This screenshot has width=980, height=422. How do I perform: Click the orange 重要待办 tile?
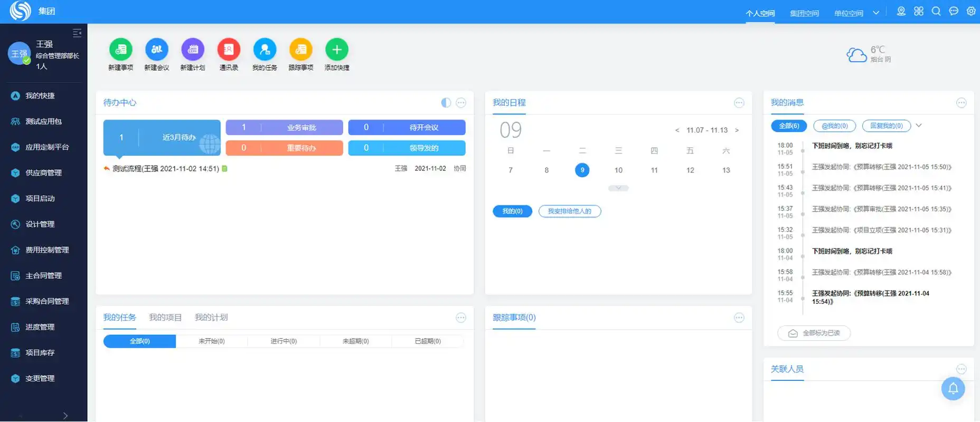click(x=284, y=148)
